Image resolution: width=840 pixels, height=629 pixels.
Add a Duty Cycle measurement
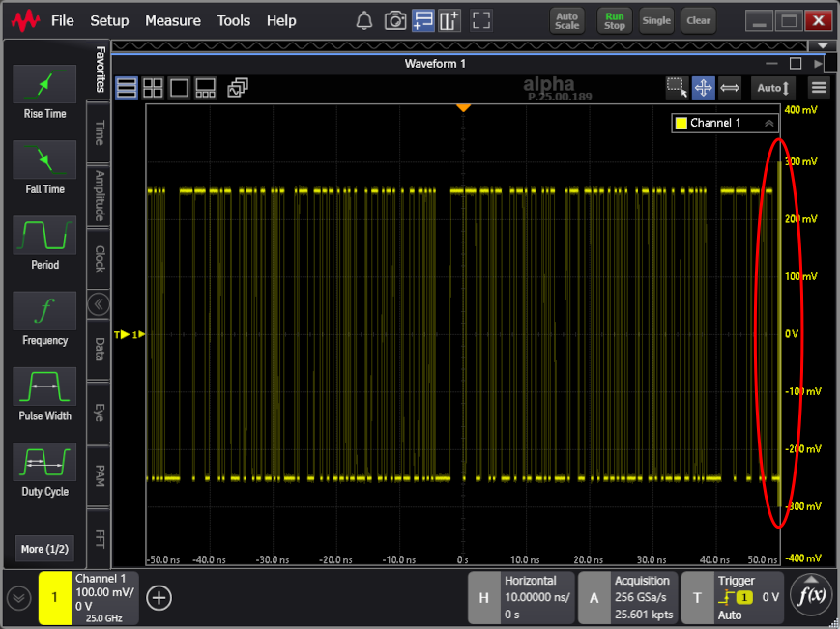[x=44, y=463]
